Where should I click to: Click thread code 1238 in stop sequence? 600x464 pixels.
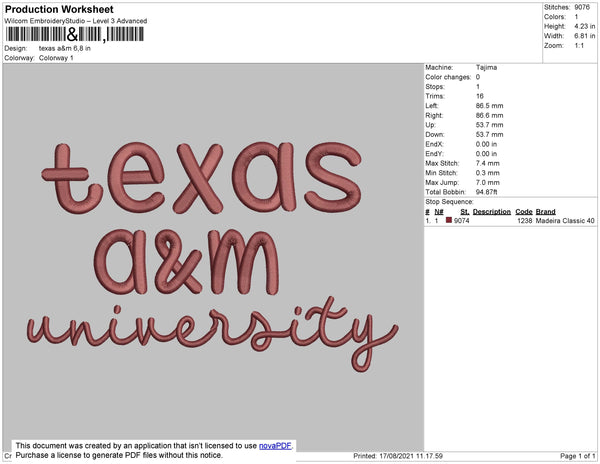(525, 221)
